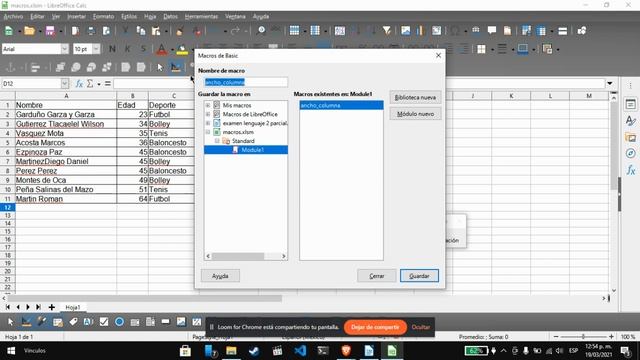The width and height of the screenshot is (640, 360).
Task: Click the Function Wizard fx icon
Action: coord(79,84)
